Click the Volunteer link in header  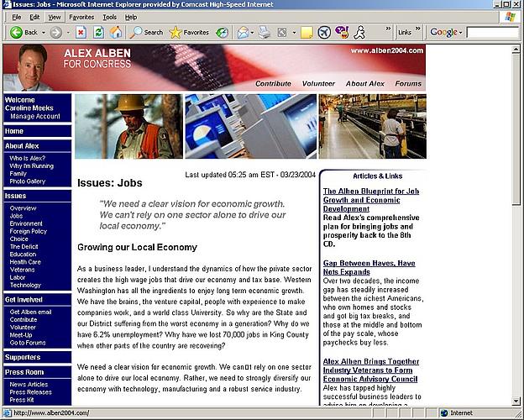coord(318,83)
